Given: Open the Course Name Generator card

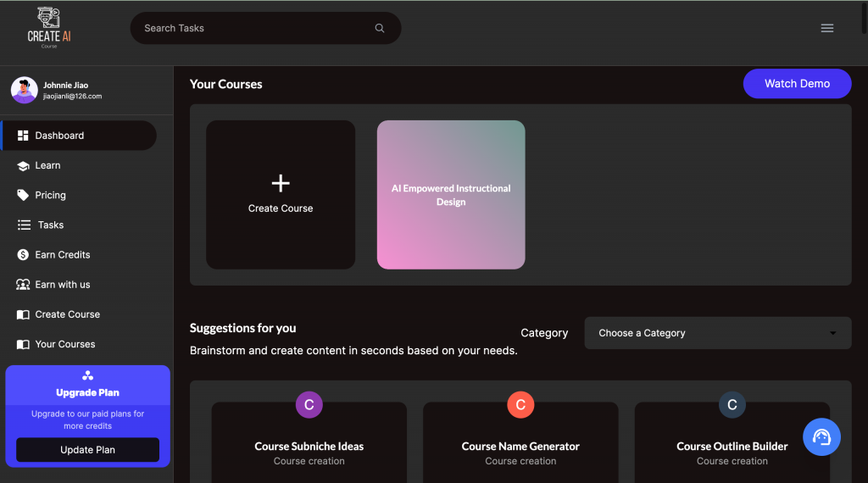Looking at the screenshot, I should (520, 442).
